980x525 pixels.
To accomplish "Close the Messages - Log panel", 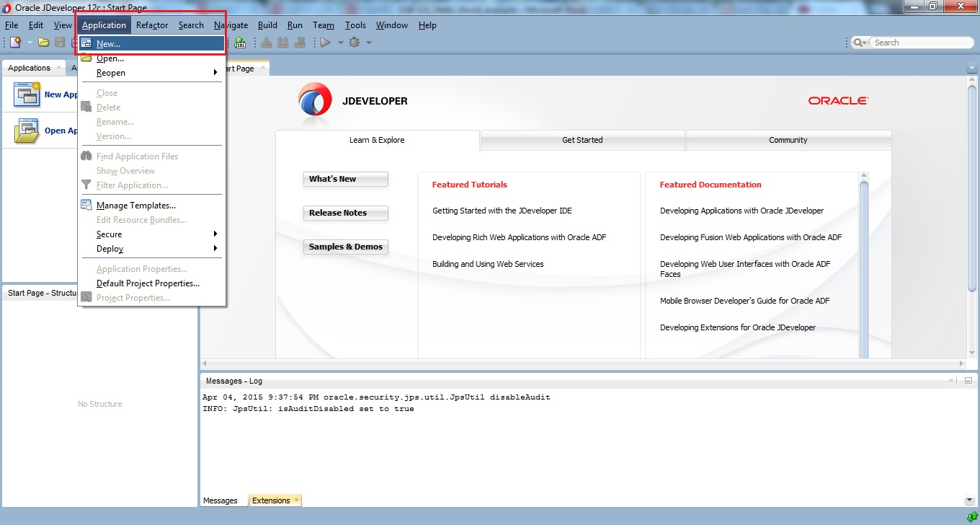I will coord(951,380).
